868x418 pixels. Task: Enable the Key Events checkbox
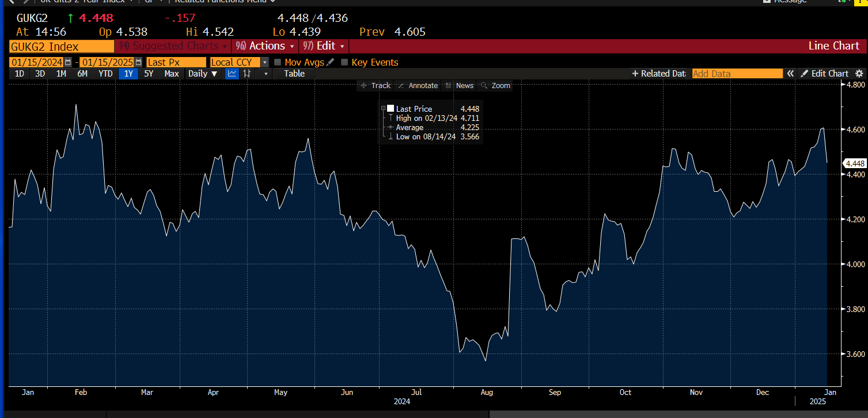[344, 62]
